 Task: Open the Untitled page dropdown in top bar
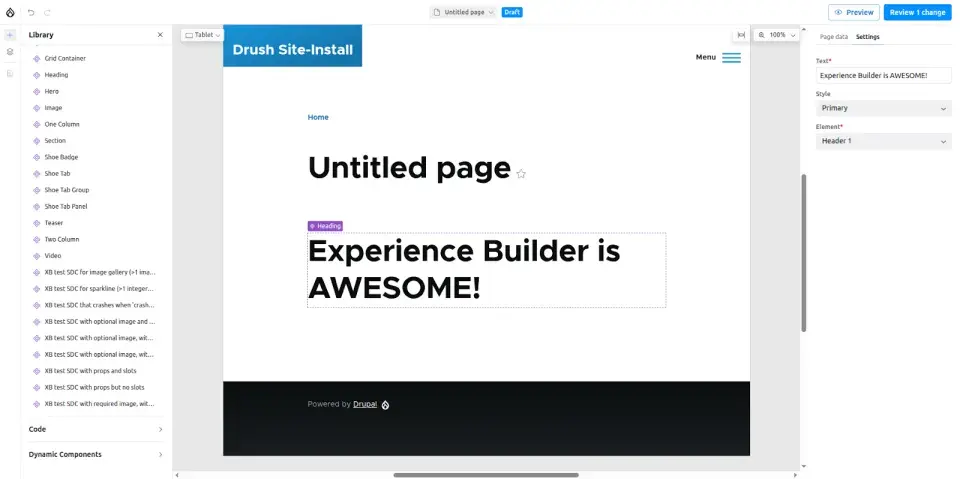pyautogui.click(x=463, y=12)
